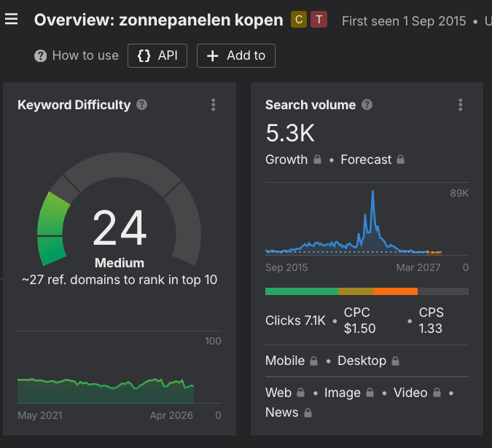Click the green segment of clicks bar
This screenshot has width=492, height=448.
click(x=302, y=291)
